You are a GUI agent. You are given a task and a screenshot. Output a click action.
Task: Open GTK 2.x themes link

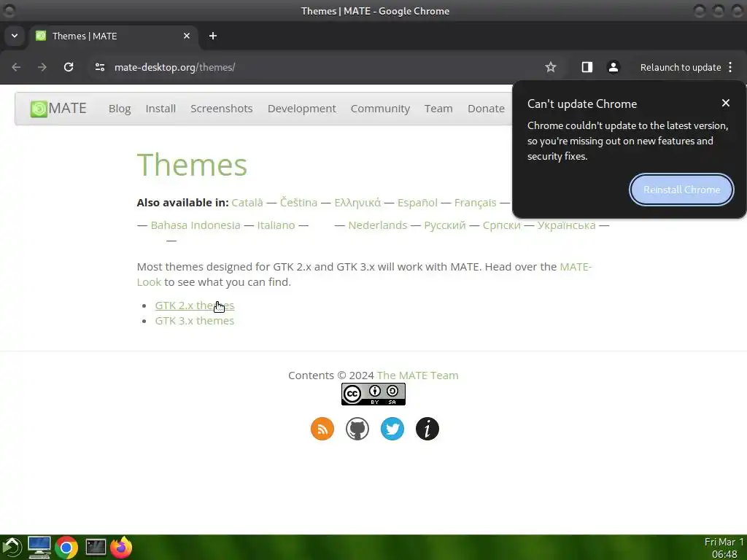pyautogui.click(x=194, y=306)
